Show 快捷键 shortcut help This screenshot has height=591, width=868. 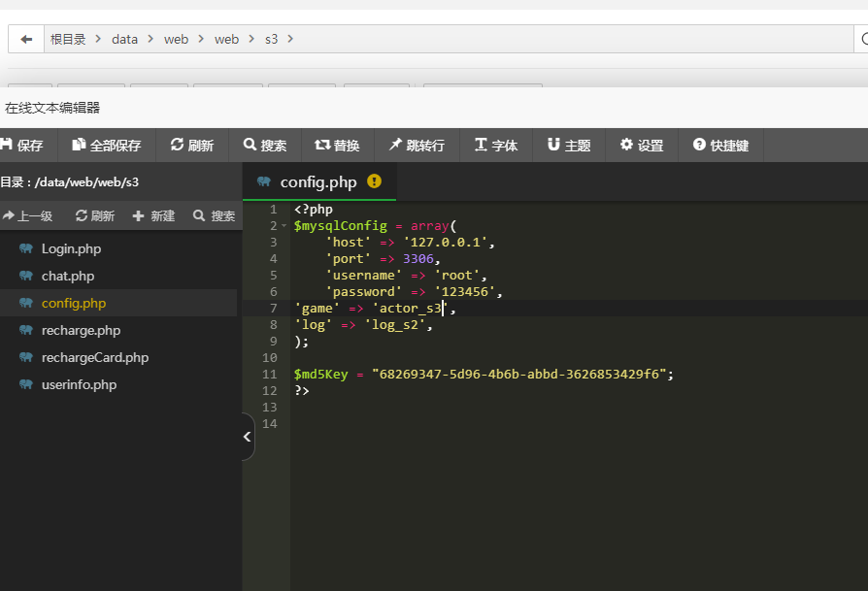pos(720,145)
